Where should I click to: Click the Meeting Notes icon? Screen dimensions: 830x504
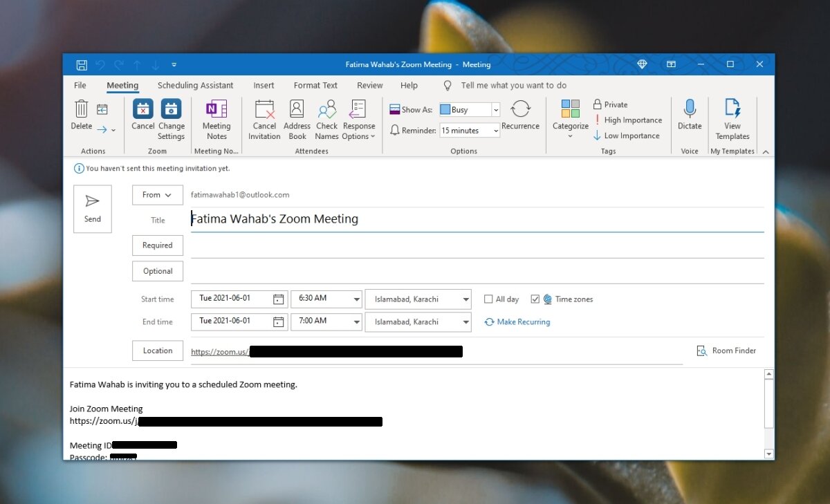click(x=216, y=118)
